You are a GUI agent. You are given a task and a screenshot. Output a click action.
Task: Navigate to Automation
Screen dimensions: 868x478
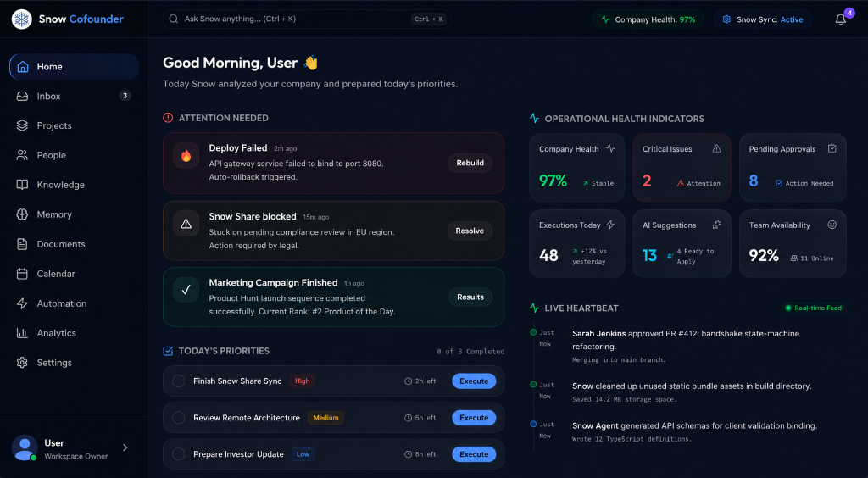click(75, 303)
